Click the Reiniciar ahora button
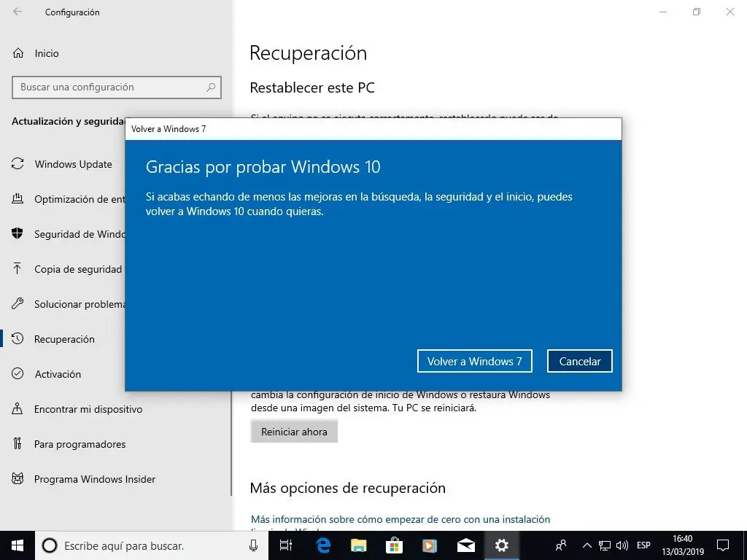The image size is (747, 560). [x=294, y=432]
